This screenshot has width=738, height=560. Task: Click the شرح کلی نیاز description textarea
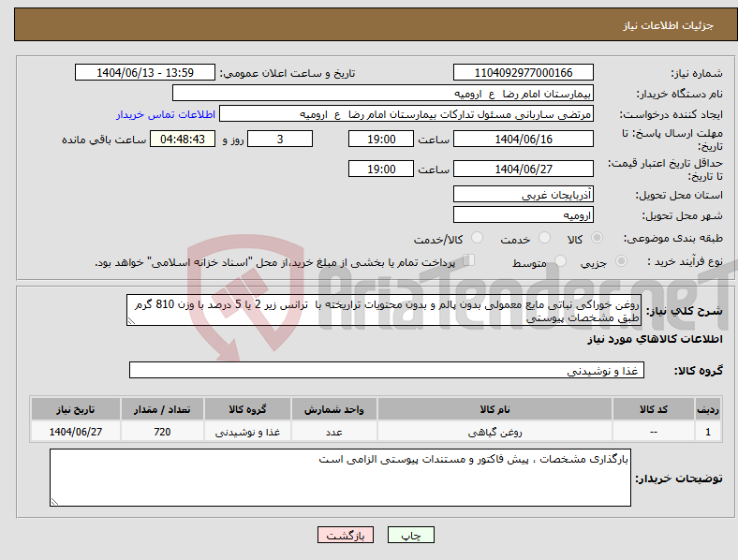[384, 310]
